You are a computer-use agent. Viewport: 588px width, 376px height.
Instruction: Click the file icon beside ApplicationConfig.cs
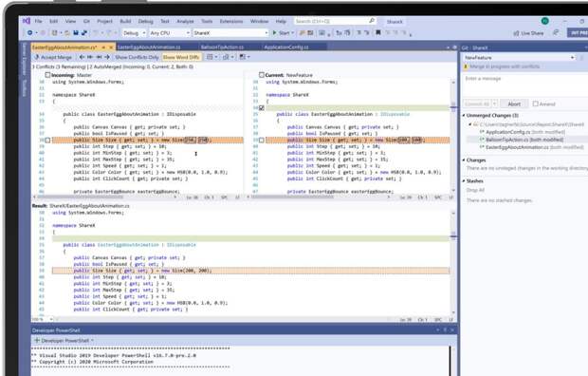click(x=482, y=132)
